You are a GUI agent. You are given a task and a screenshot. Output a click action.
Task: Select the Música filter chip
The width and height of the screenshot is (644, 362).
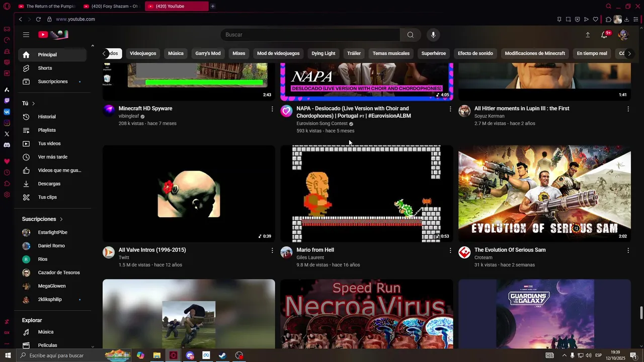(176, 53)
